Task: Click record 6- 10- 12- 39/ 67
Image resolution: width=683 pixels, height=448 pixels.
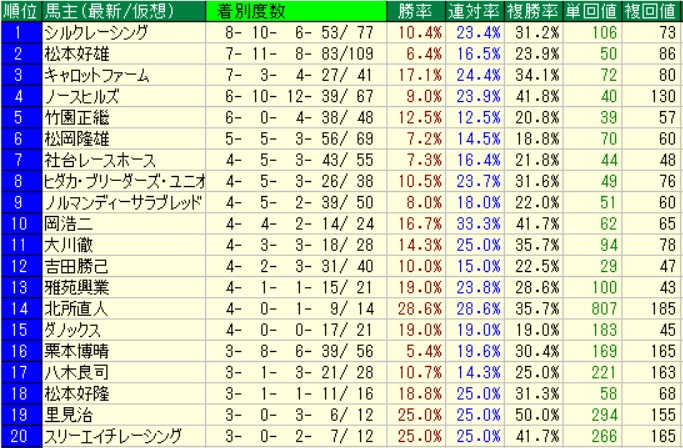Action: coord(300,96)
